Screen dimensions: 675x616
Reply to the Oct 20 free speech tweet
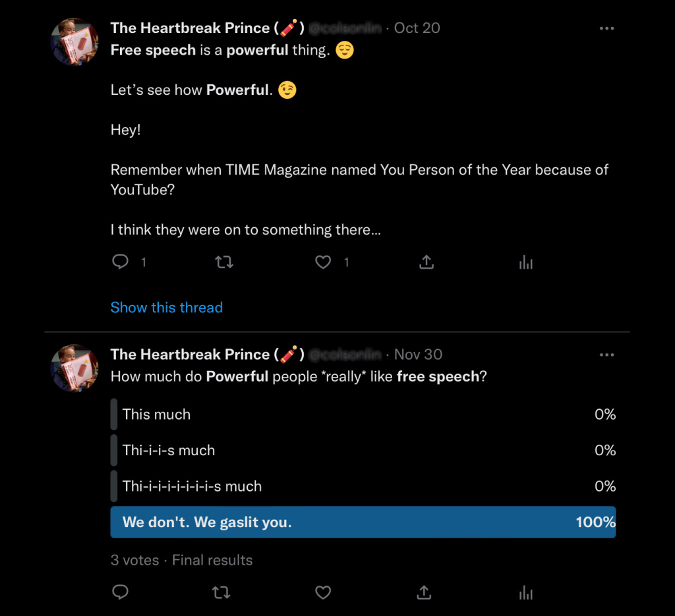[x=120, y=262]
